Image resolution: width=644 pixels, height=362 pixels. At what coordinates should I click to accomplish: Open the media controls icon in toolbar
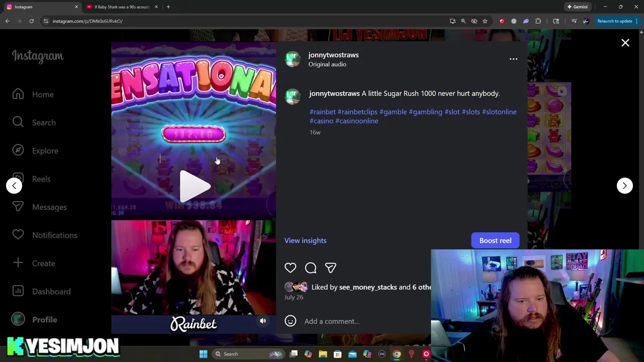(x=574, y=21)
